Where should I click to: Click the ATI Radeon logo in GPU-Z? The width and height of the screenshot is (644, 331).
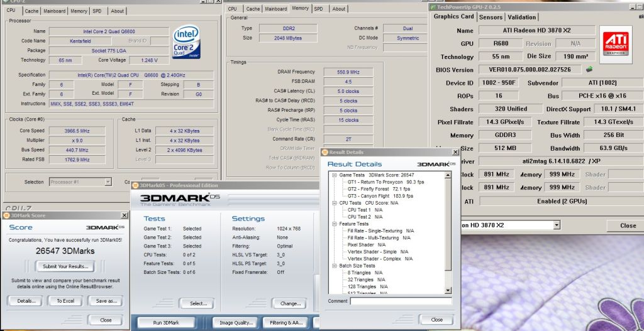click(x=616, y=45)
